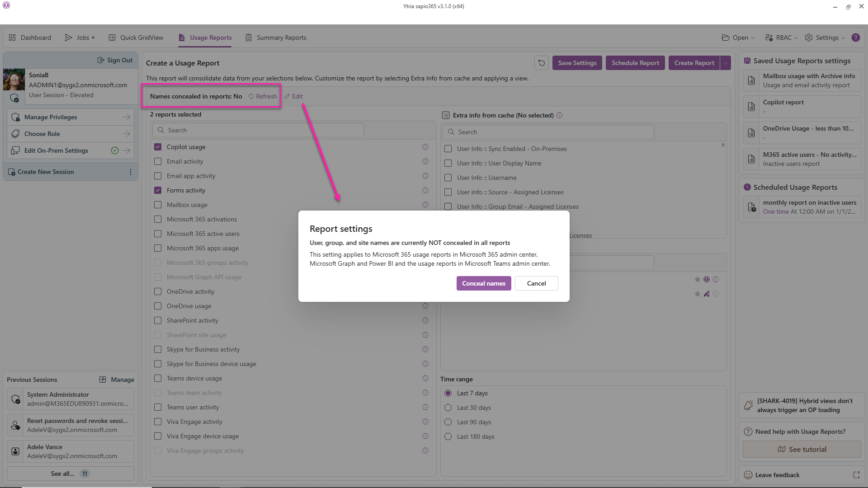868x488 pixels.
Task: Expand the RBAC dropdown
Action: coord(781,38)
